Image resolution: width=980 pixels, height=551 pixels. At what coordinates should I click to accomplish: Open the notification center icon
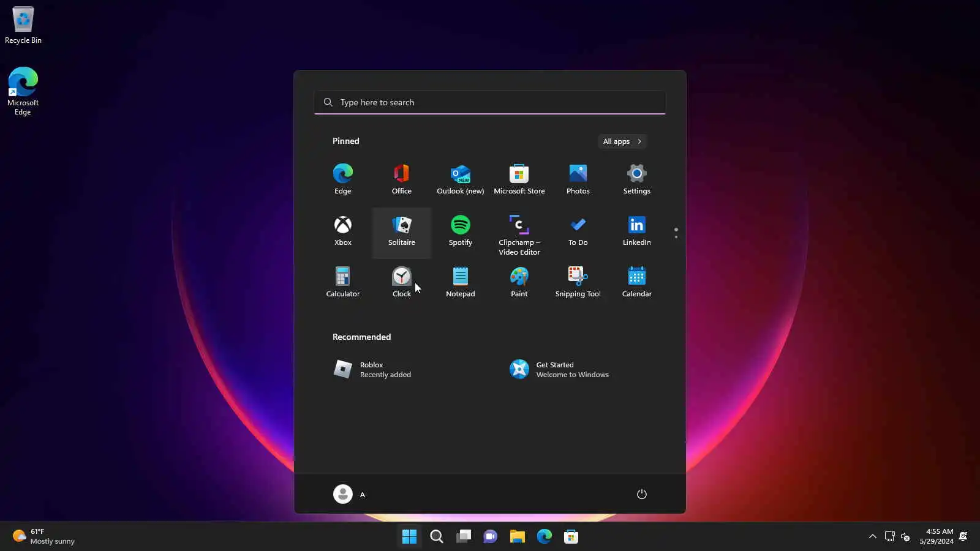tap(963, 536)
